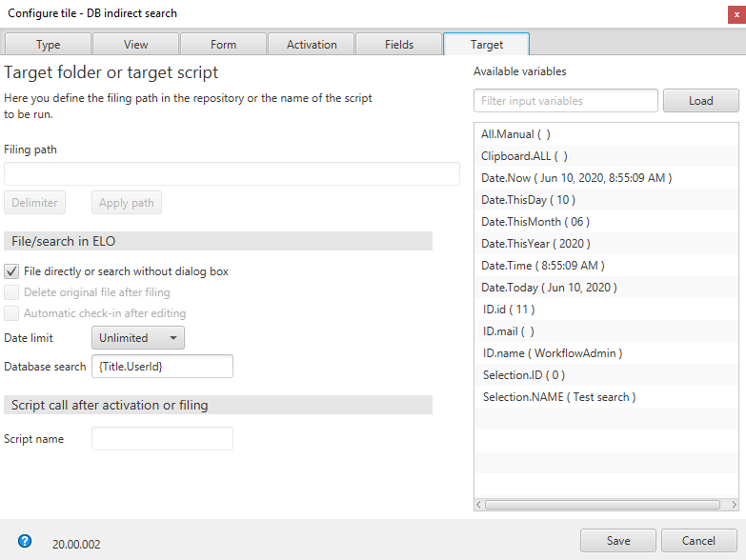Click into the Filing path field
746x560 pixels.
pos(232,174)
